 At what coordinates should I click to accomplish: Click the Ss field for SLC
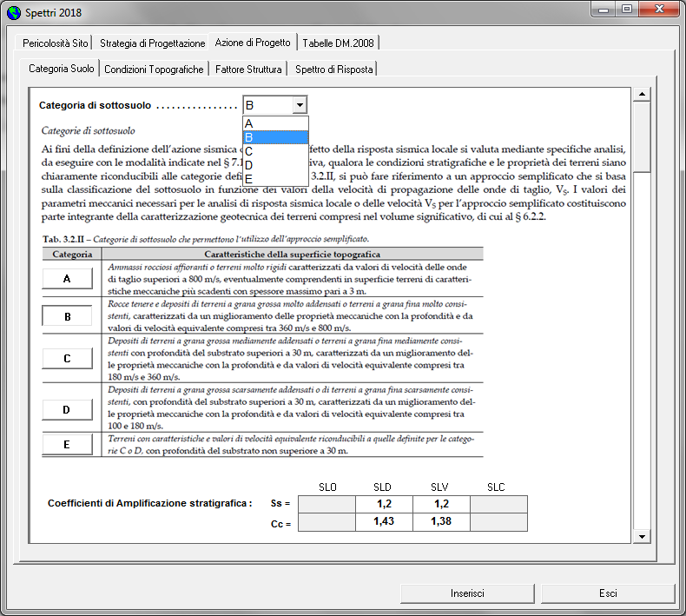(x=498, y=504)
